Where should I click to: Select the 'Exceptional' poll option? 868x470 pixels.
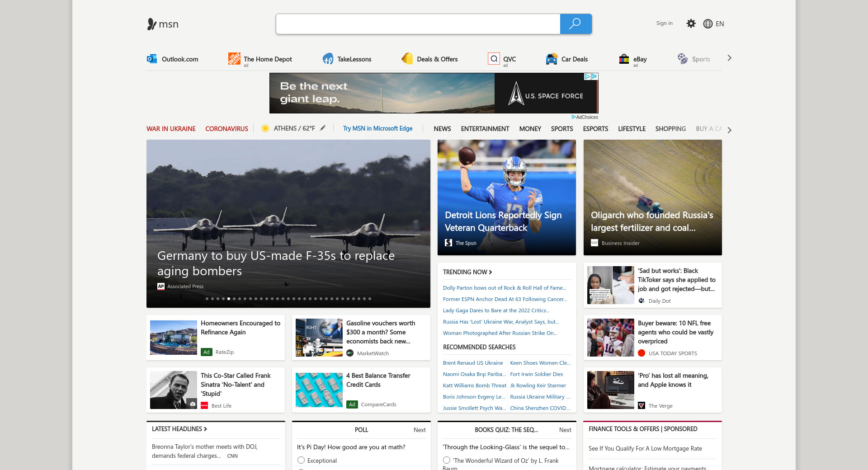(301, 460)
